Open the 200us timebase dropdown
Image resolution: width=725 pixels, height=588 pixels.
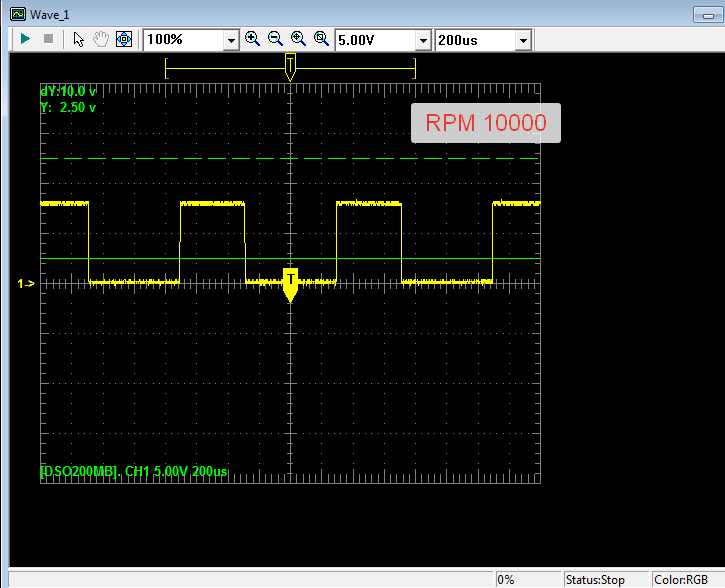point(523,41)
